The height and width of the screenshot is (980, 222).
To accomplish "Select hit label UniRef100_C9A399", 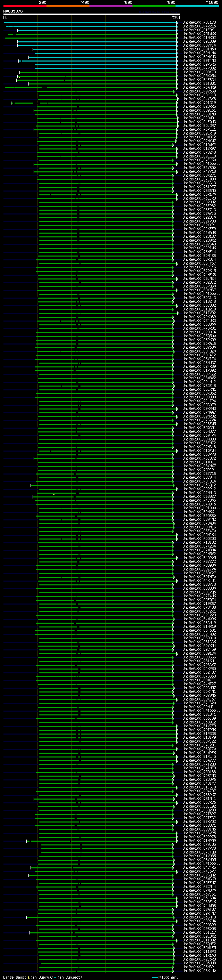I will tap(199, 924).
